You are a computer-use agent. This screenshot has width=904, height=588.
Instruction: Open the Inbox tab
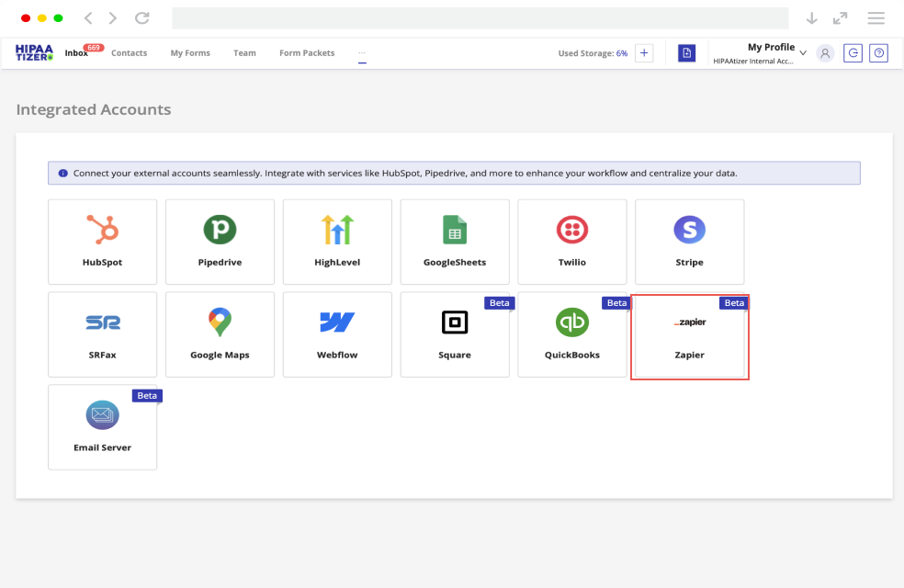pos(76,53)
